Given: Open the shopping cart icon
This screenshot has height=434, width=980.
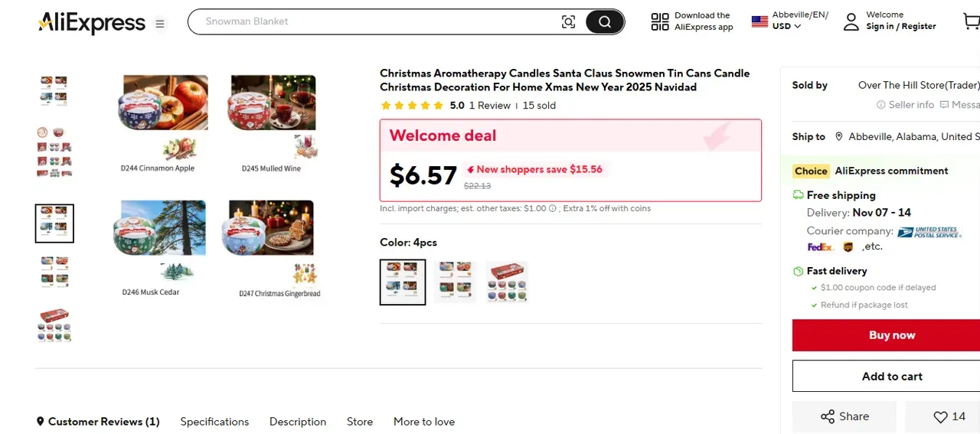Looking at the screenshot, I should click(x=971, y=21).
